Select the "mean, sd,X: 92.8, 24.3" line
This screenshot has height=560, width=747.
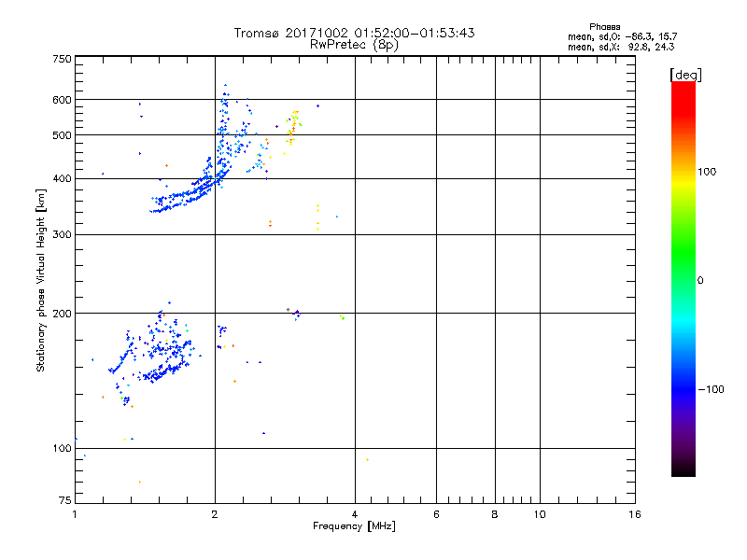[x=621, y=47]
